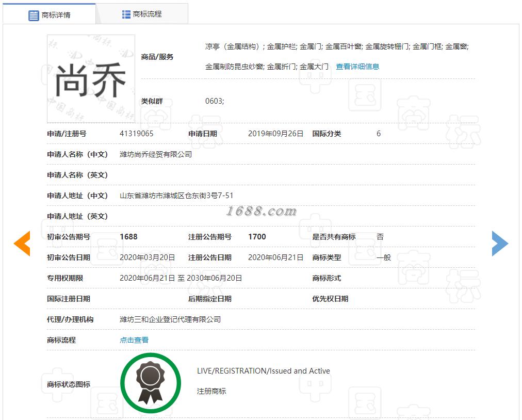Click the 商标详情 list icon
The height and width of the screenshot is (420, 522).
34,15
